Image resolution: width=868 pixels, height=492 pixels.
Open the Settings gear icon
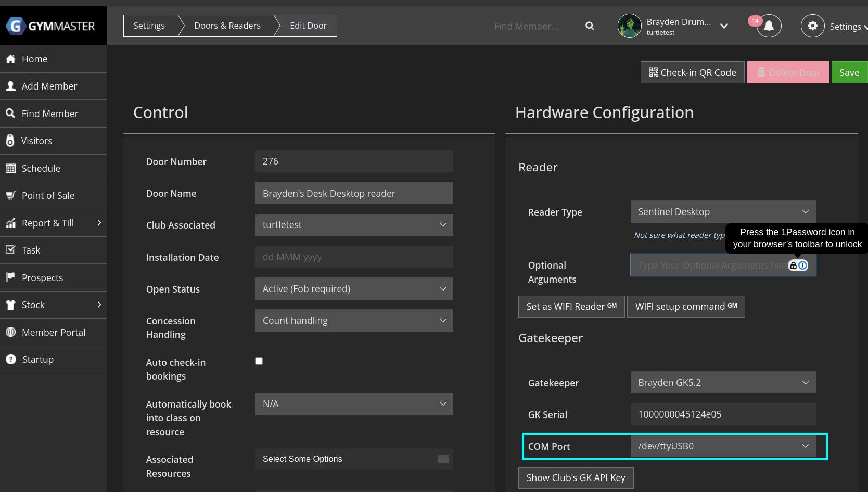[812, 26]
